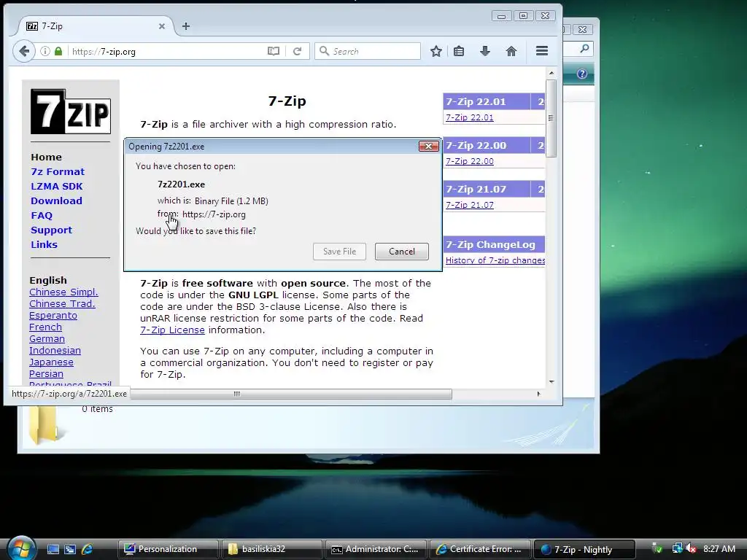
Task: Click the horizontal scrollbar thumb
Action: (x=290, y=394)
